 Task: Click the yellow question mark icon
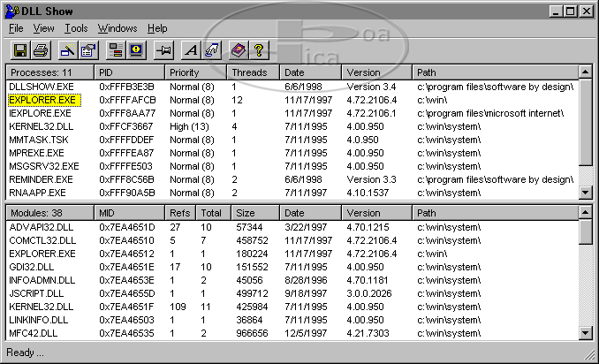pyautogui.click(x=259, y=49)
